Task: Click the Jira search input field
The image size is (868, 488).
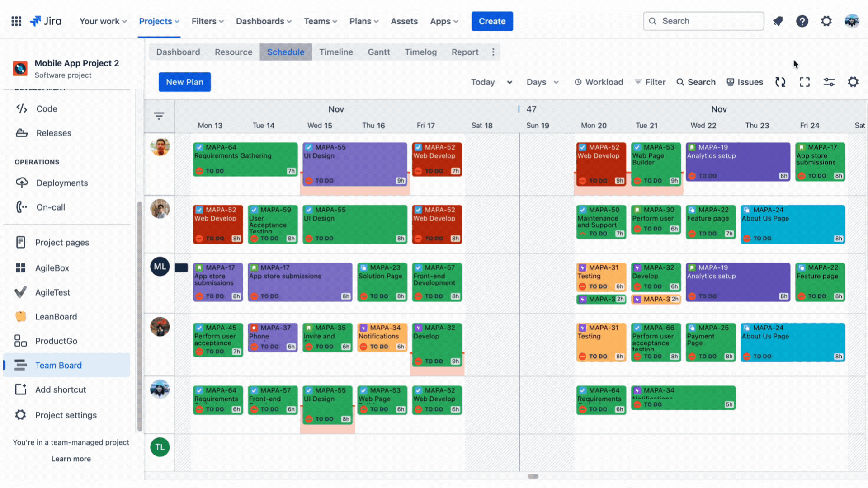Action: coord(703,21)
